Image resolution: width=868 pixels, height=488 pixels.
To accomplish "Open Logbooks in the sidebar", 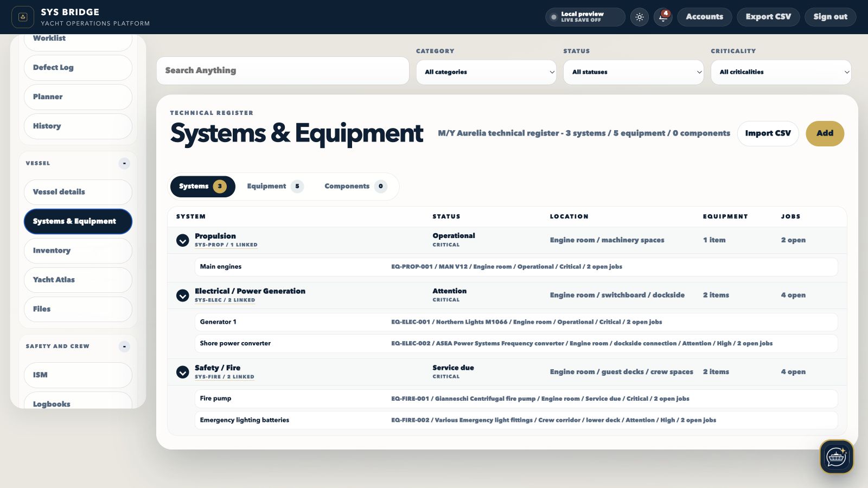I will (x=78, y=401).
